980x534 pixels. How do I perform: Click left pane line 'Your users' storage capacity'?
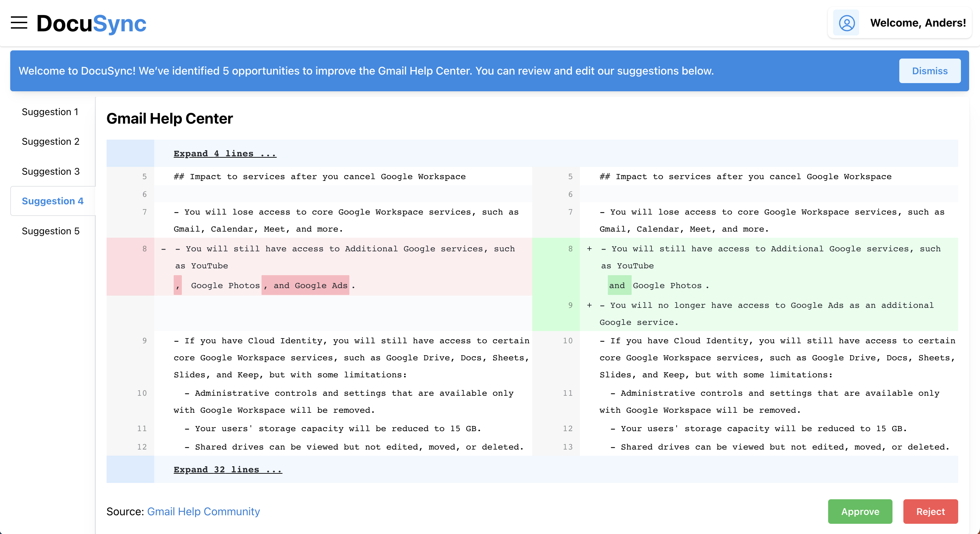(332, 428)
